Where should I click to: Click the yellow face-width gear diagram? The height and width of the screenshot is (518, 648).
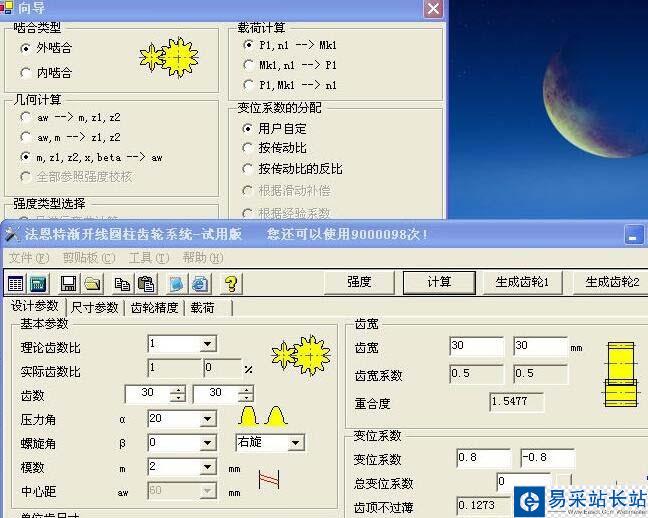click(x=621, y=374)
